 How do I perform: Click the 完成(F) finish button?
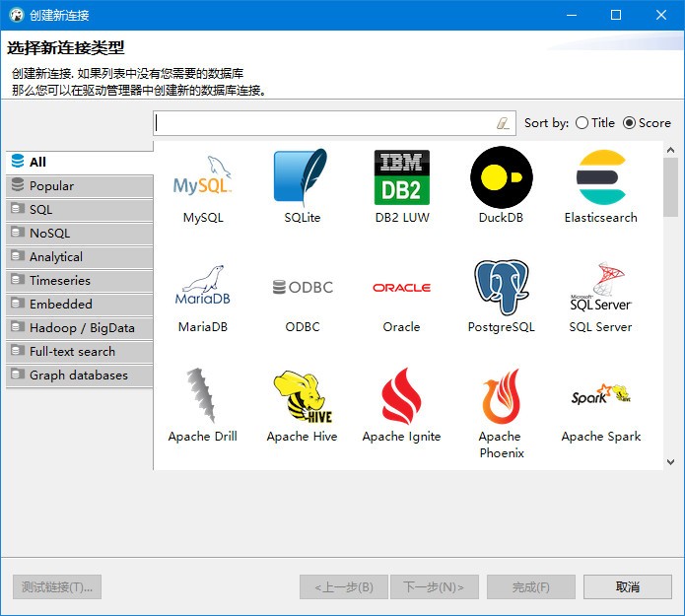(x=531, y=586)
